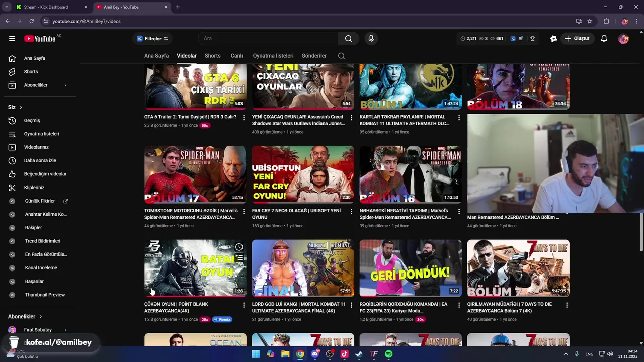Switch to Shorts channel tab
Viewport: 644px width, 362px height.
coord(213,56)
